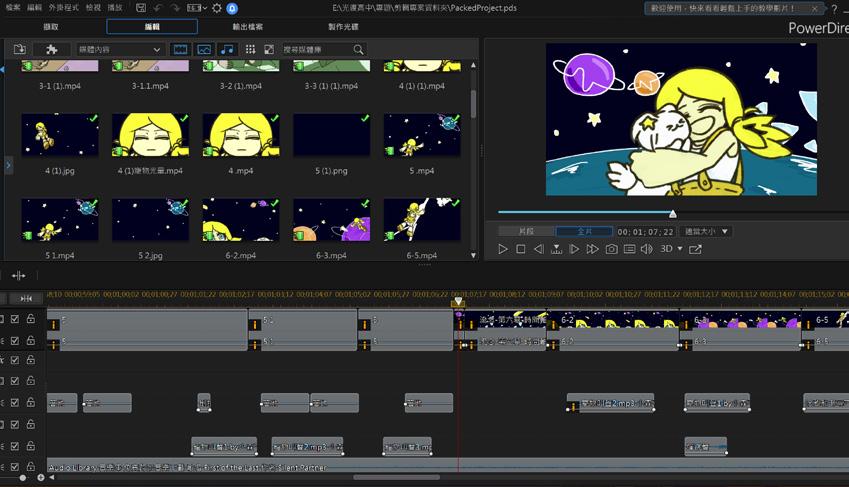Click the playhead marker on the timeline ruler
Screen dimensions: 849x487
pyautogui.click(x=458, y=302)
